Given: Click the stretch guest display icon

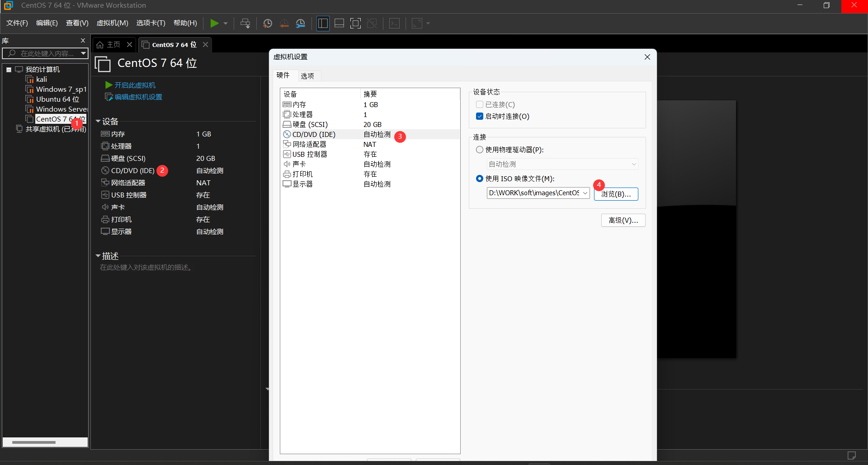Looking at the screenshot, I should click(417, 23).
